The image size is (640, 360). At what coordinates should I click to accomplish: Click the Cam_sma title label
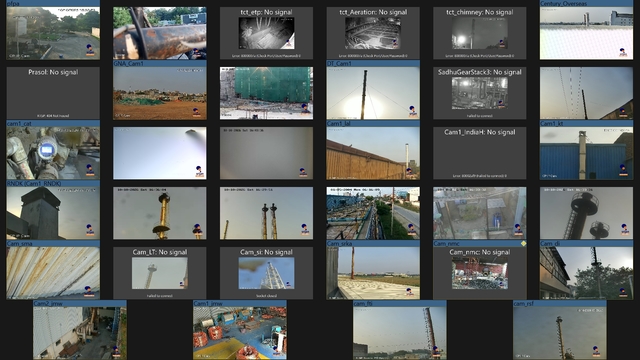tap(19, 244)
